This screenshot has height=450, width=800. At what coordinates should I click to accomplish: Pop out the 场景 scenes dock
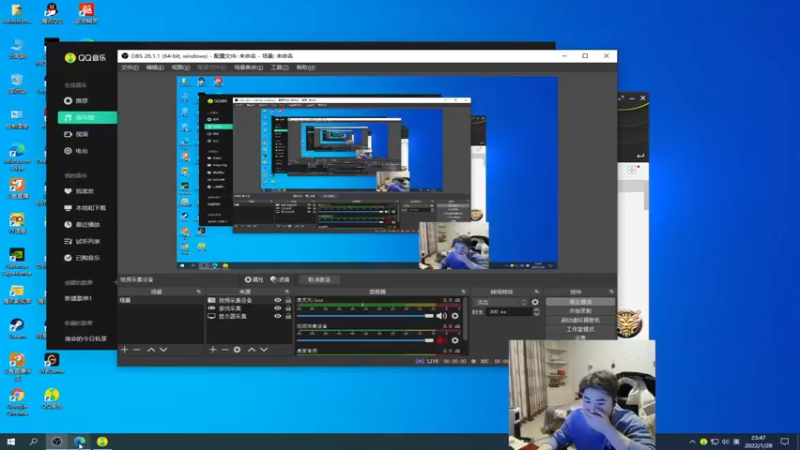click(198, 291)
